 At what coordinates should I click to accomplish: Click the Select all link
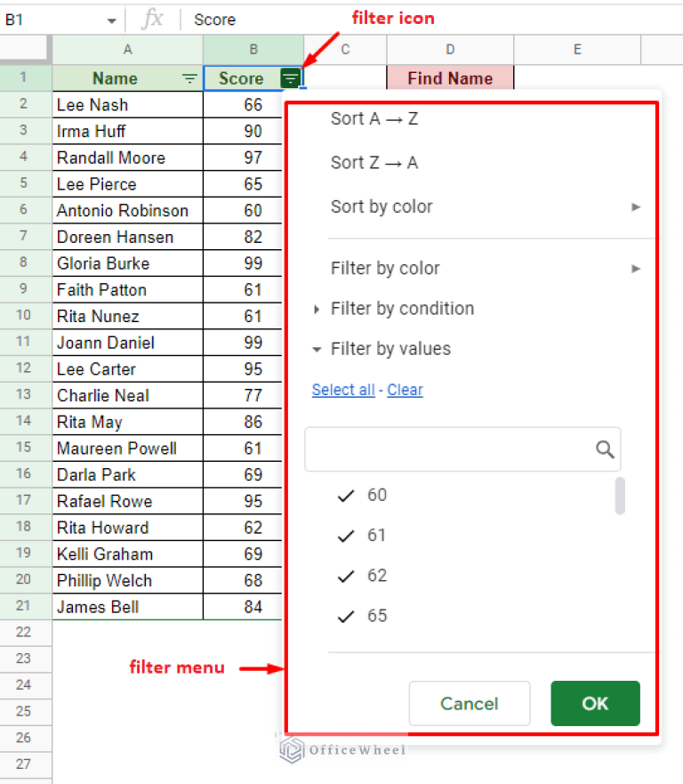[343, 389]
